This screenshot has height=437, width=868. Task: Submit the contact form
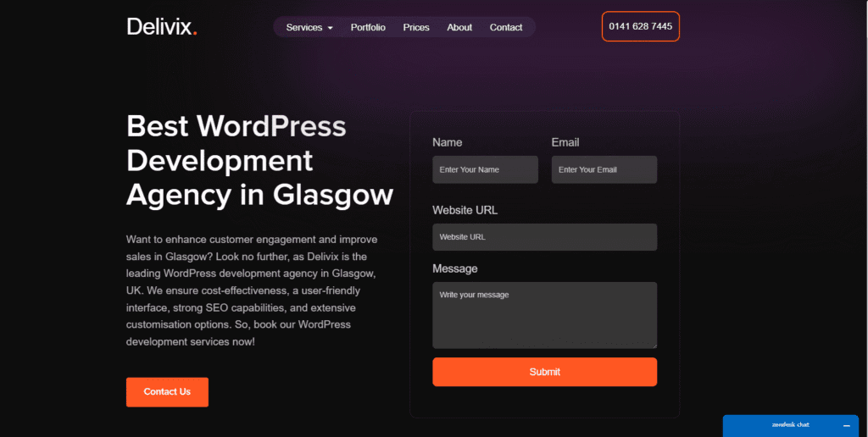[545, 372]
